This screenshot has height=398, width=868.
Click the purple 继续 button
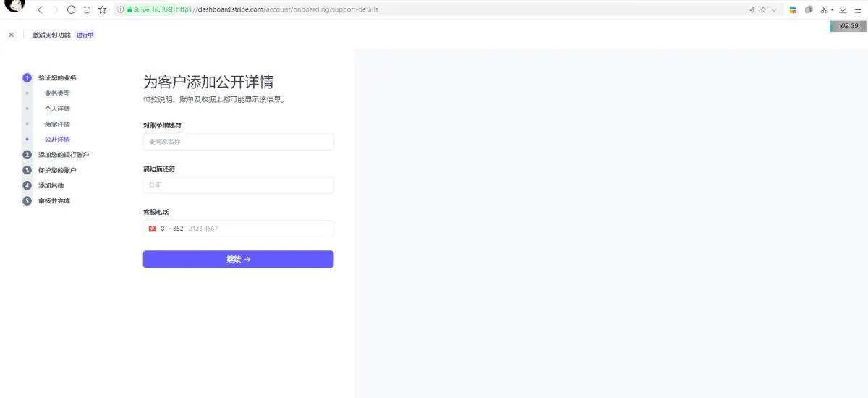coord(238,259)
